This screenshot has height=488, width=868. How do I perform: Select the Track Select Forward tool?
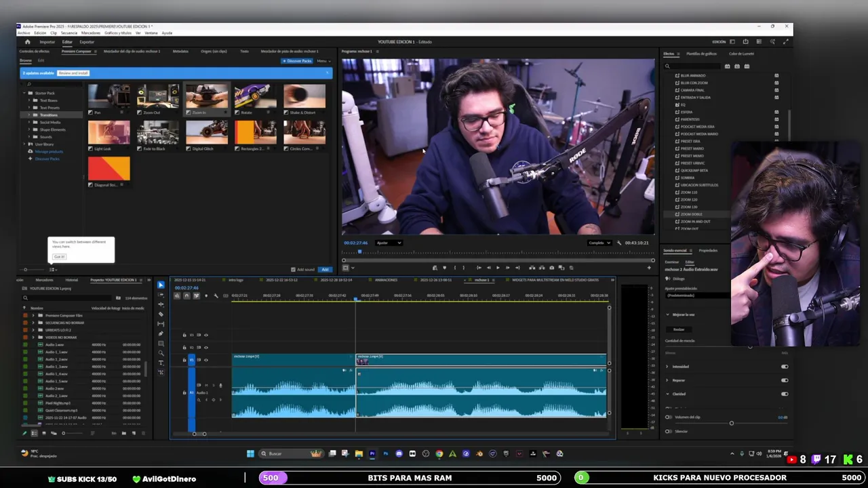point(161,295)
